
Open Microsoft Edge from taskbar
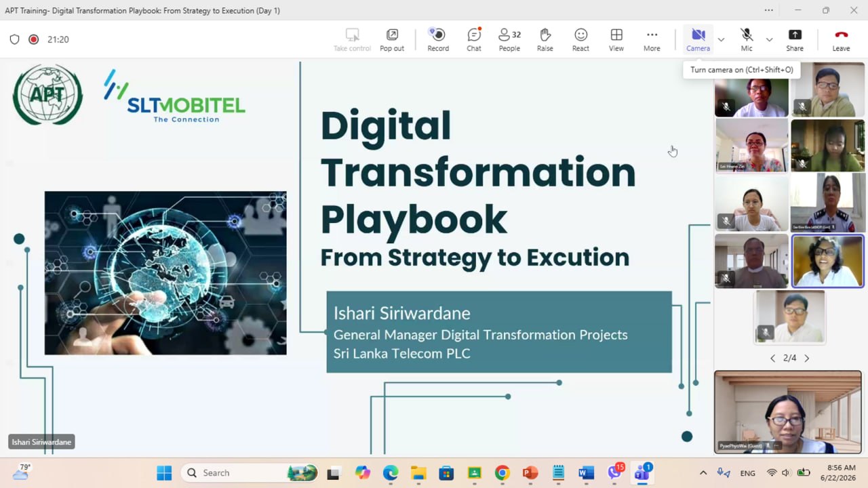[x=391, y=473]
